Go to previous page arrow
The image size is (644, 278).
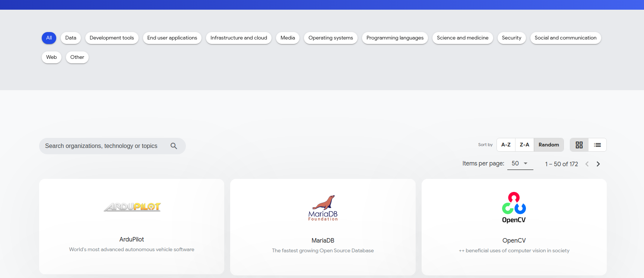[587, 164]
